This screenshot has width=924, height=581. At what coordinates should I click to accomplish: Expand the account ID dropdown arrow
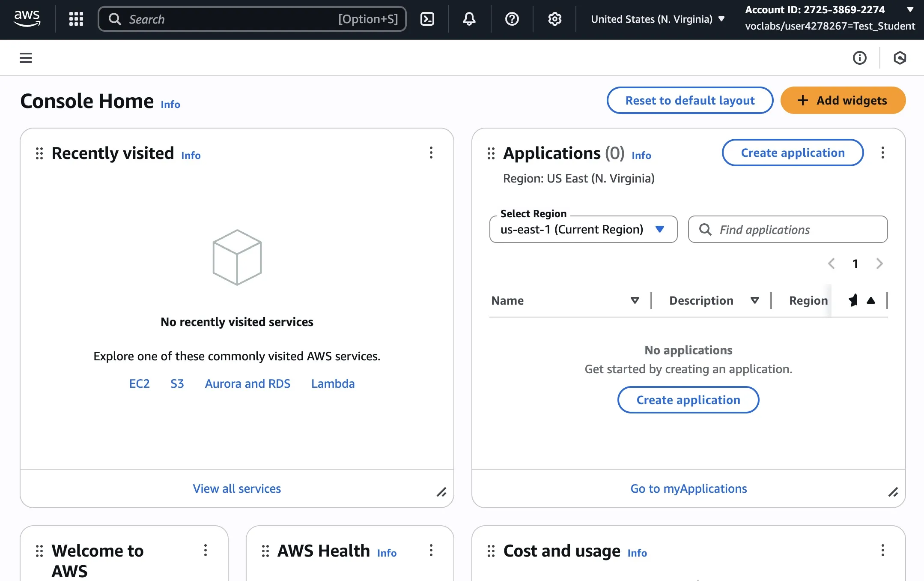tap(910, 9)
